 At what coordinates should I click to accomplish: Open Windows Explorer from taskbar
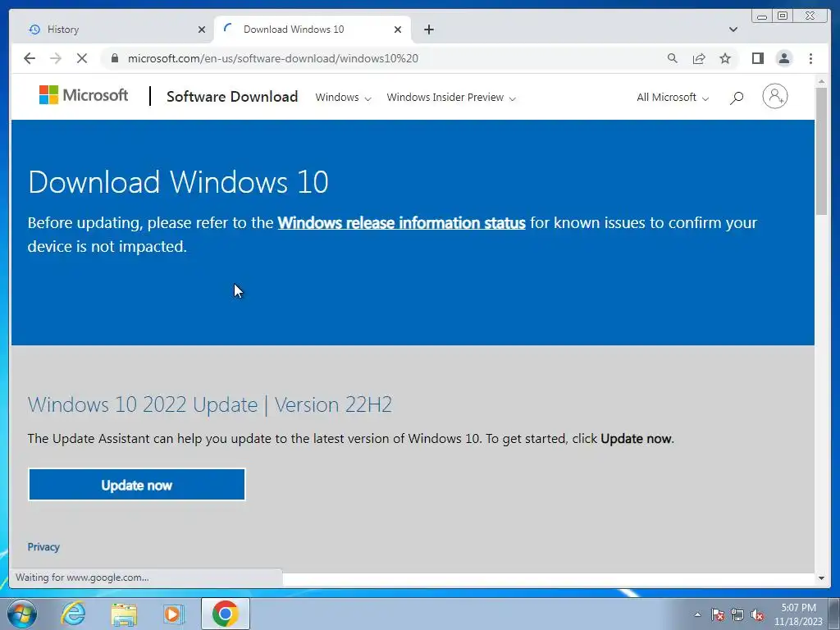(x=124, y=614)
